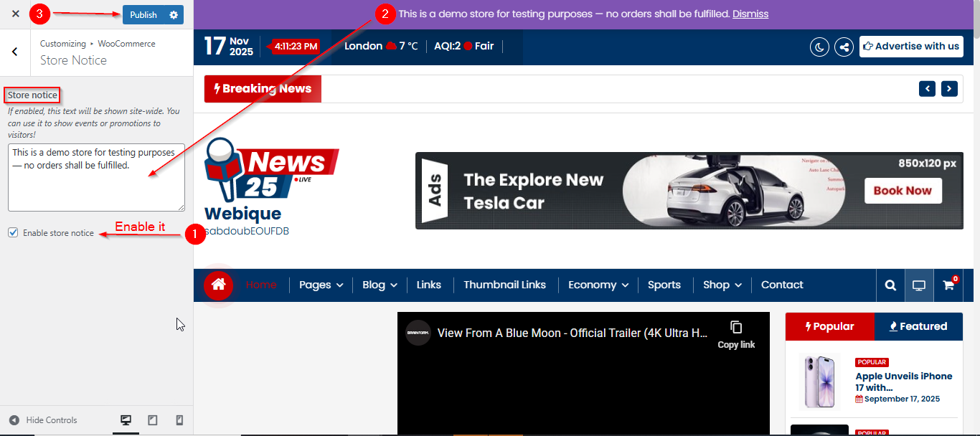The image size is (980, 436).
Task: Click inside the store notice text area
Action: tap(96, 186)
